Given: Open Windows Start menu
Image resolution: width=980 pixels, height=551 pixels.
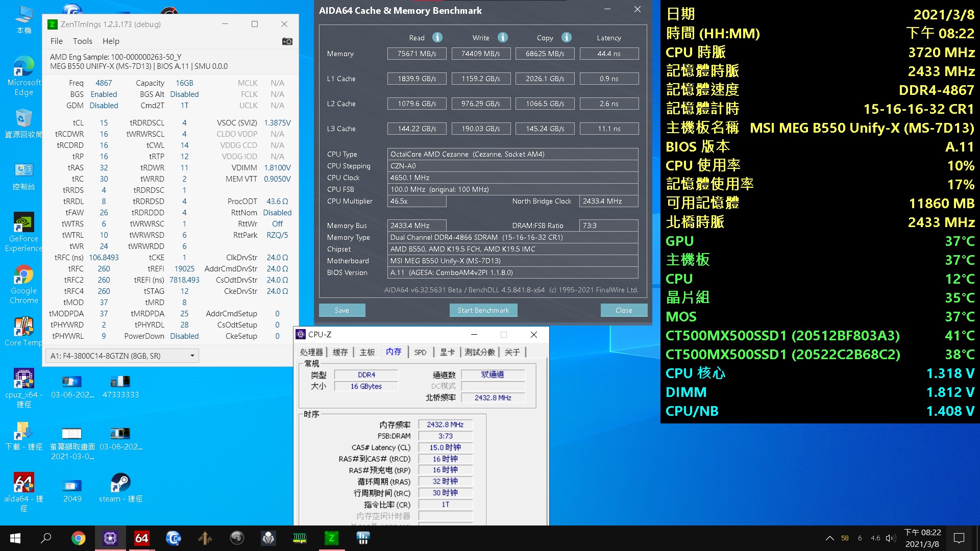Looking at the screenshot, I should click(15, 538).
